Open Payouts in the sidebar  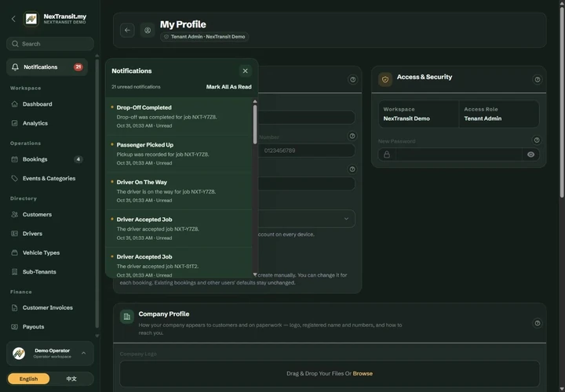[47, 327]
